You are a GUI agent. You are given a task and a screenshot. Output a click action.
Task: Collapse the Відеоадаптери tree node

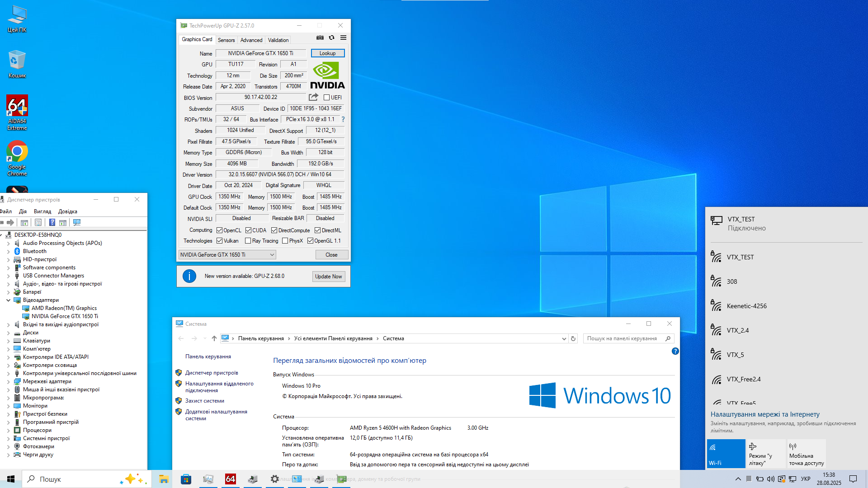pyautogui.click(x=8, y=300)
